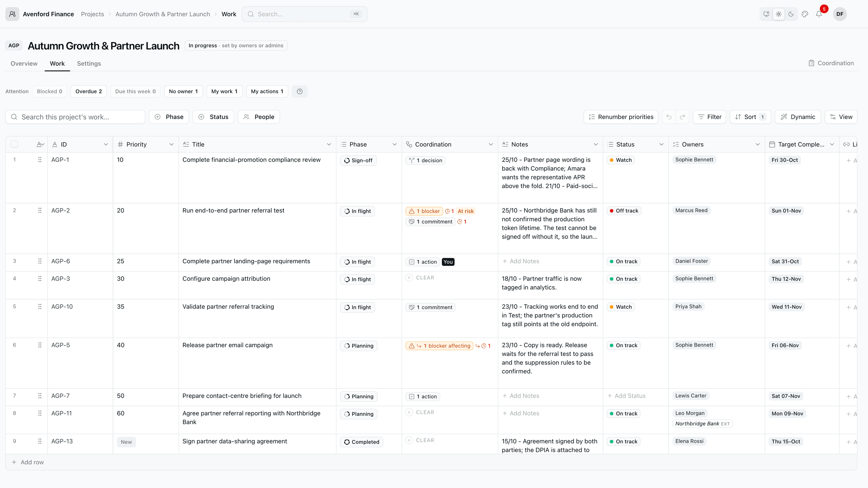Toggle the Overdue 2 attention filter
Screen dimensions: 868x488
[89, 91]
